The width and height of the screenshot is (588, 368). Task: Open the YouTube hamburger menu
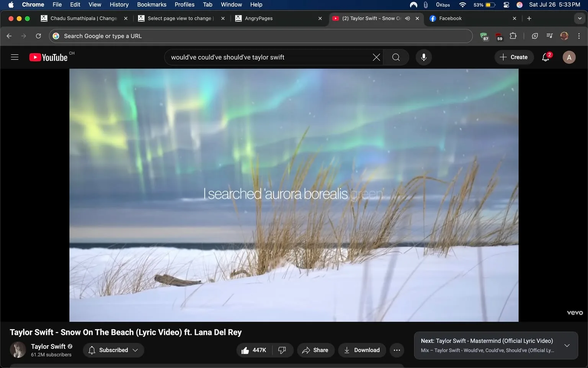pos(15,57)
